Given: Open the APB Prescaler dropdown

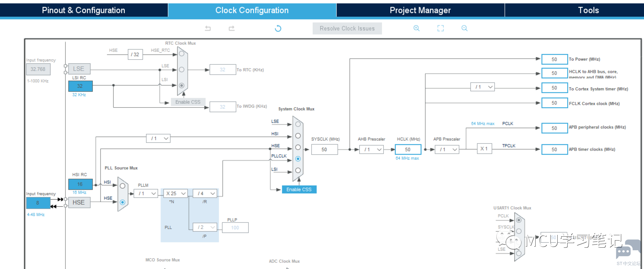Looking at the screenshot, I should pos(447,150).
